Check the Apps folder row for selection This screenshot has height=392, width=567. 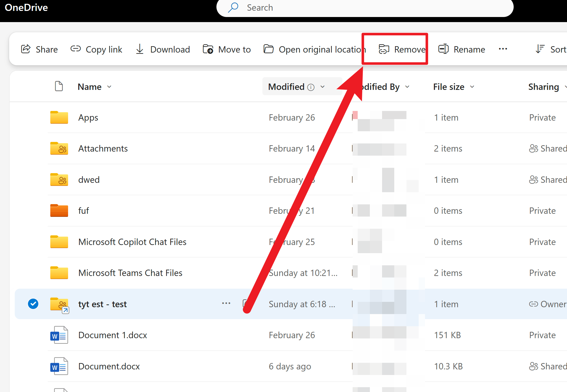coord(33,117)
